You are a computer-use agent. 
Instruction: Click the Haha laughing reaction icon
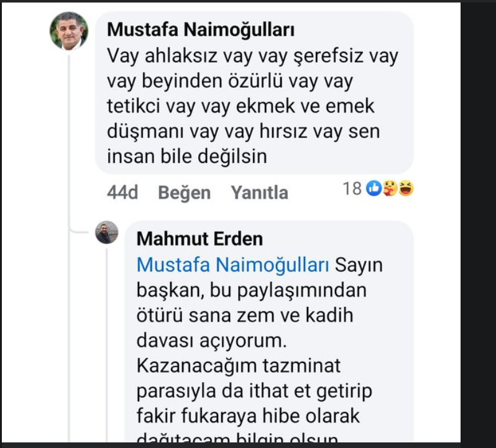[x=406, y=189]
